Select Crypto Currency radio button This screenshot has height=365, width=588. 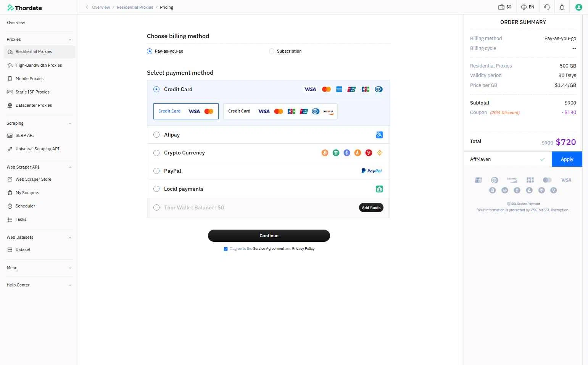click(156, 153)
